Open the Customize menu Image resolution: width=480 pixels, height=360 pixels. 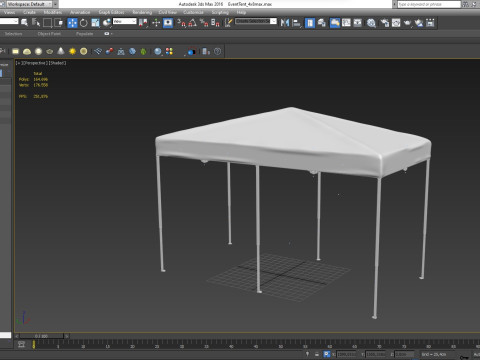click(x=193, y=12)
